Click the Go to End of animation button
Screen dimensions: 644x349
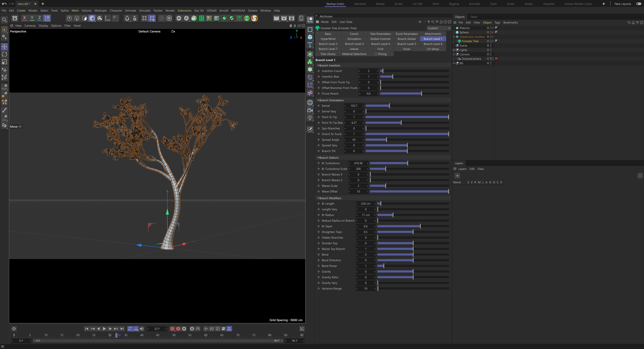(x=122, y=329)
